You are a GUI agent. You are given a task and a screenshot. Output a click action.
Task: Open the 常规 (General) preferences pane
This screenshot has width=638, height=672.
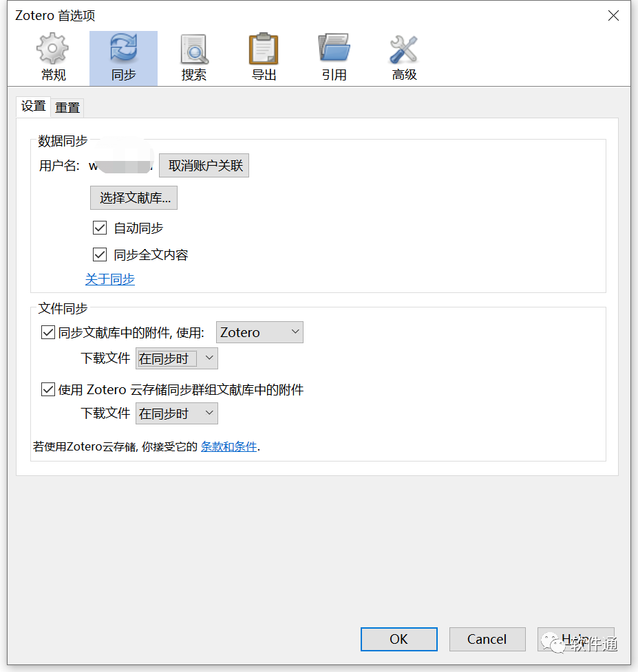coord(53,58)
